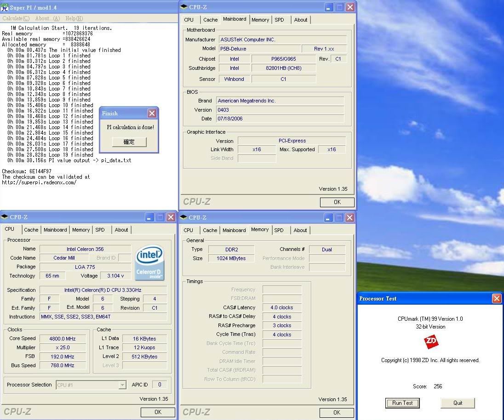Viewport: 504px width, 420px height.
Task: Click the Checksum 6E144F97 line
Action: (x=27, y=171)
